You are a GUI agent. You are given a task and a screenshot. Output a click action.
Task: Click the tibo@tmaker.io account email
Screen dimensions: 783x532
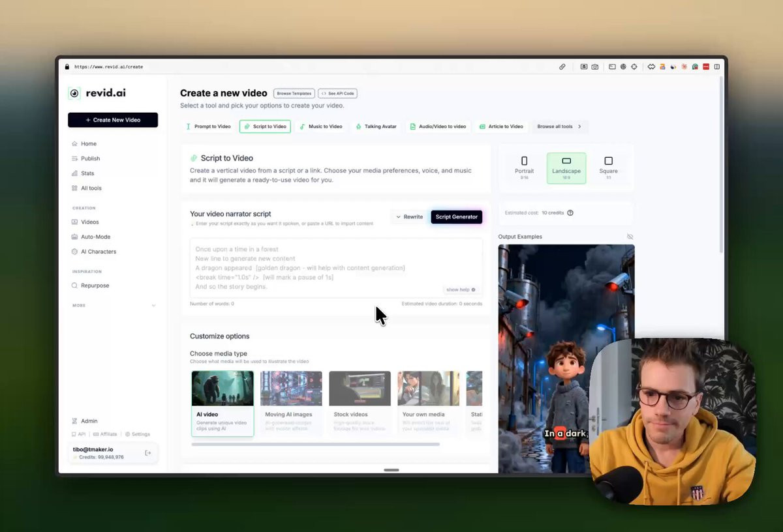coord(93,449)
